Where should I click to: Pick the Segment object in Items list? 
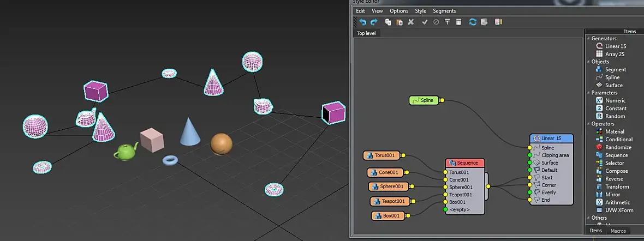[x=611, y=70]
